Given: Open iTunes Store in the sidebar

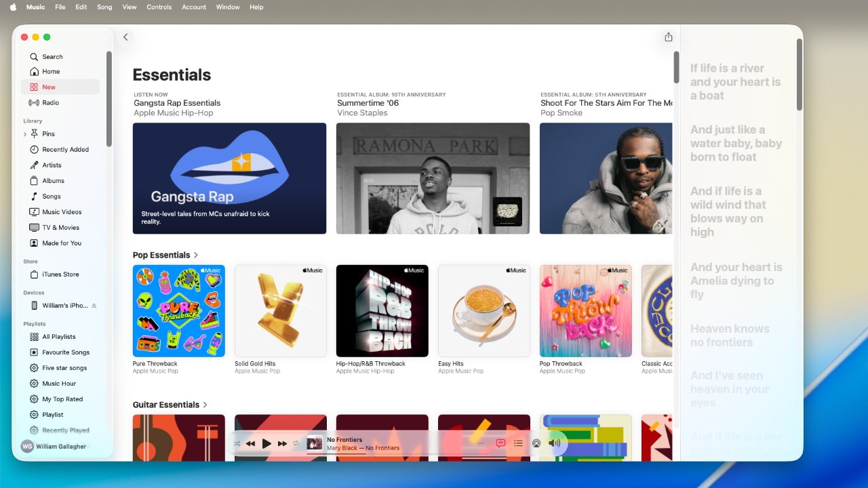Looking at the screenshot, I should pos(60,274).
